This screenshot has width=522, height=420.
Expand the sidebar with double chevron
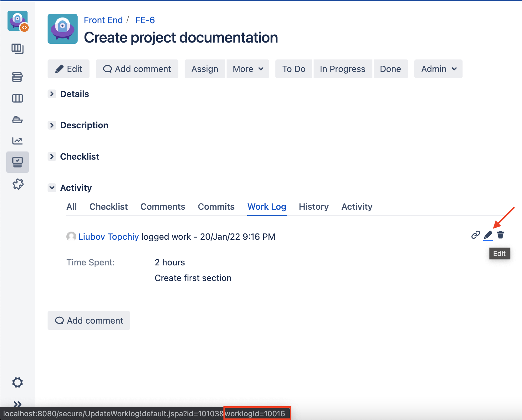click(x=18, y=404)
